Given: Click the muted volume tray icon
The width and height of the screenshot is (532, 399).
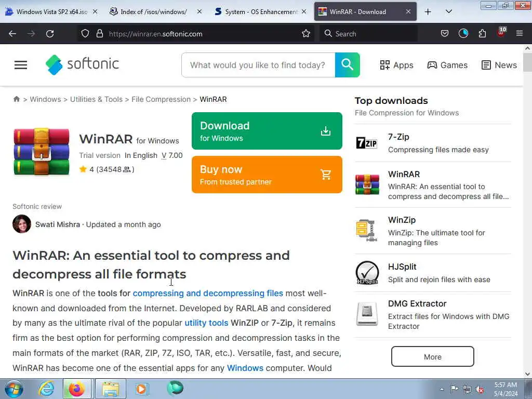Looking at the screenshot, I should click(x=480, y=390).
